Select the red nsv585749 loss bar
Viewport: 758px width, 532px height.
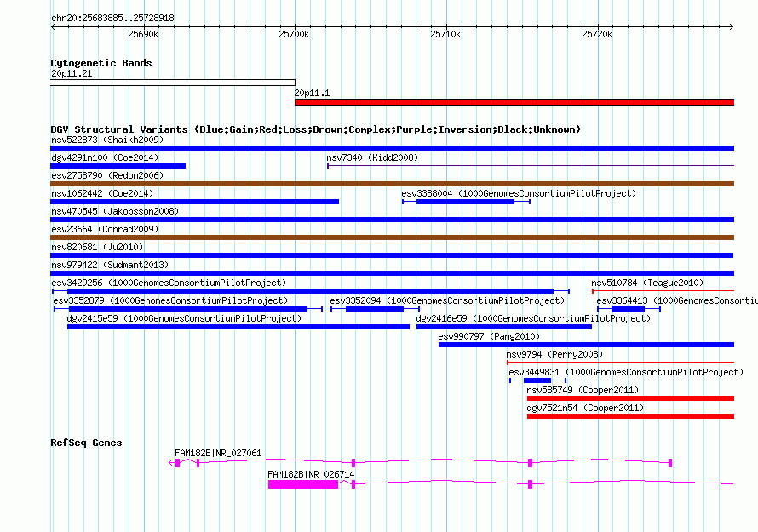click(x=630, y=398)
